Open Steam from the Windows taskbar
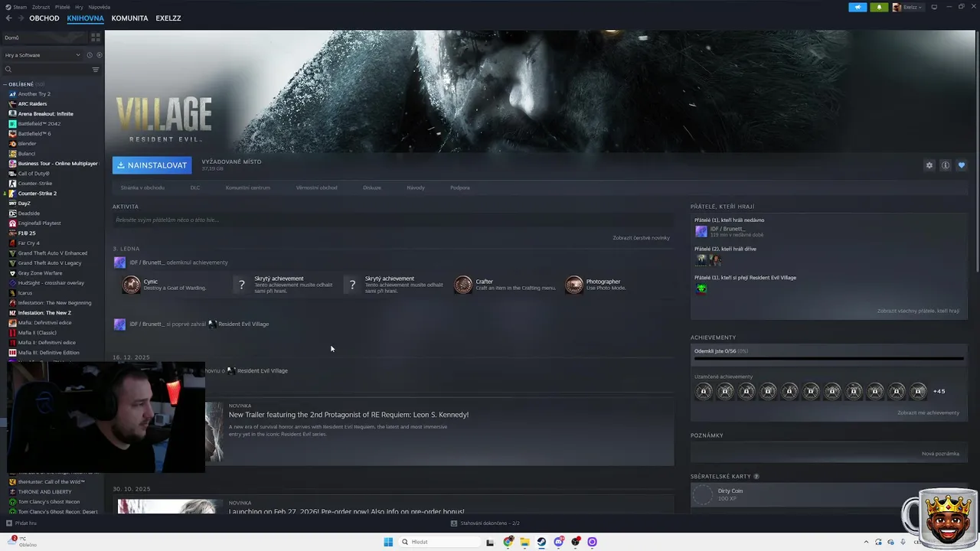This screenshot has height=551, width=980. click(x=541, y=542)
